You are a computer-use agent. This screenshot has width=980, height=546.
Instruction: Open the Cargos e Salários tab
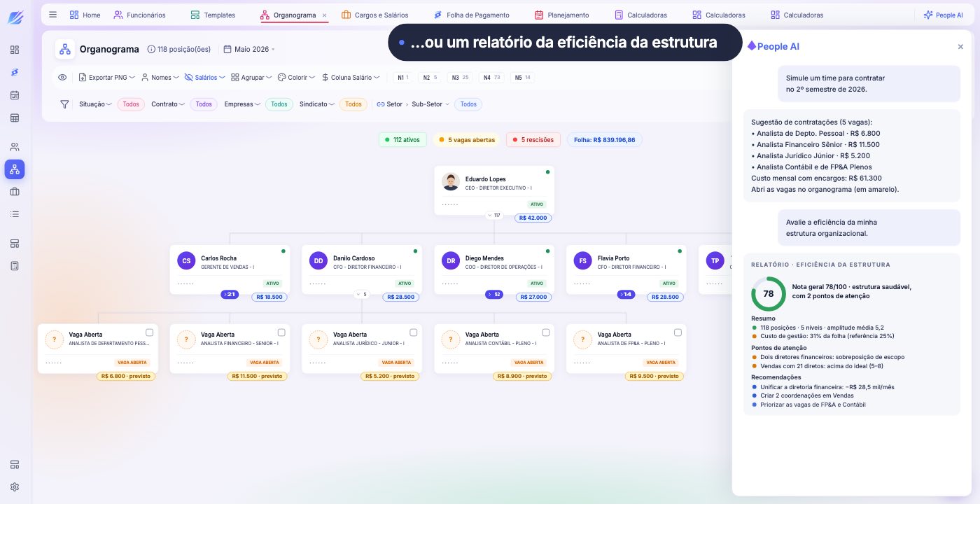[374, 15]
